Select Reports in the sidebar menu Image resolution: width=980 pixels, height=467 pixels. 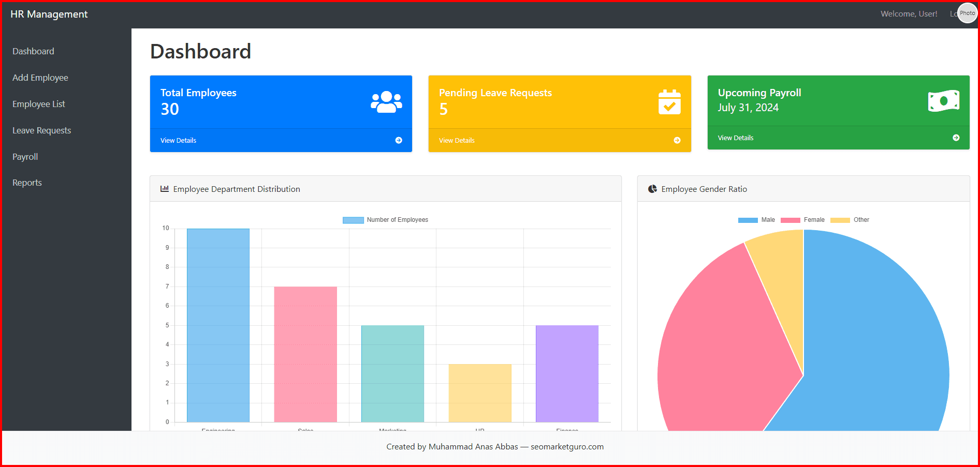pos(27,183)
